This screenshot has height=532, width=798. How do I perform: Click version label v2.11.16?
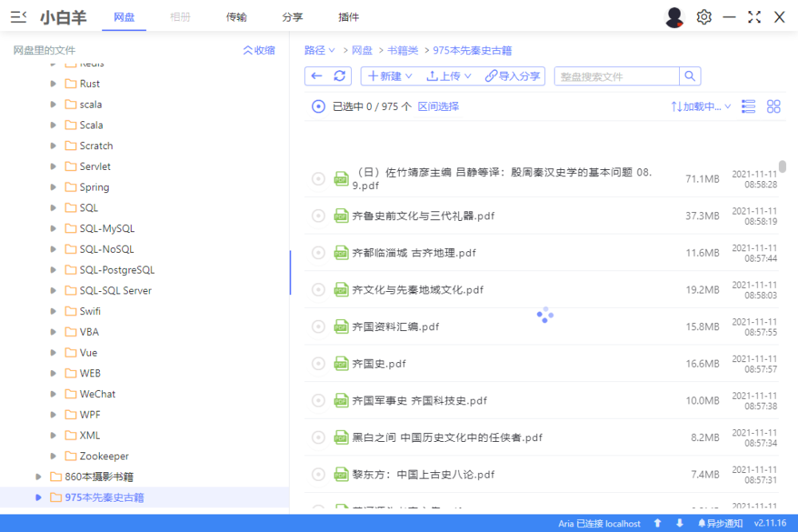click(770, 523)
